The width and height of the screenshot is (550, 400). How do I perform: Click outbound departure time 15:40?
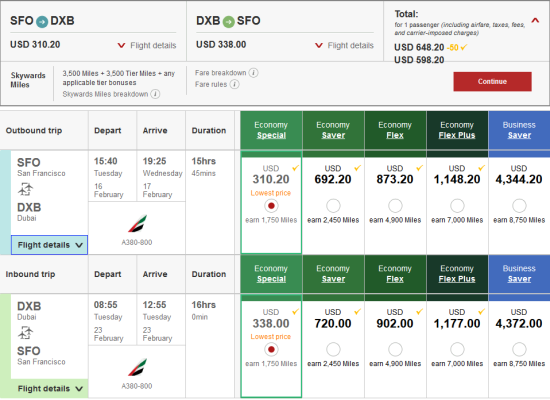[106, 161]
